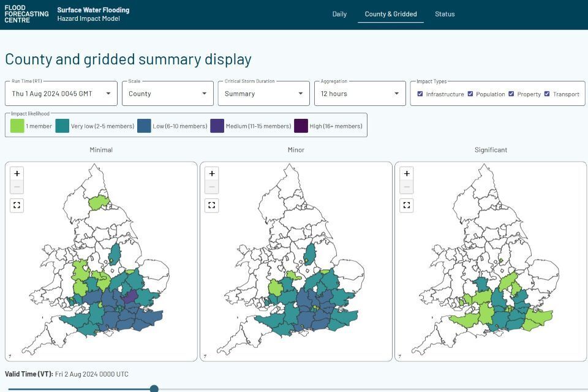Open the Run Time dropdown
This screenshot has height=392, width=588.
click(61, 94)
